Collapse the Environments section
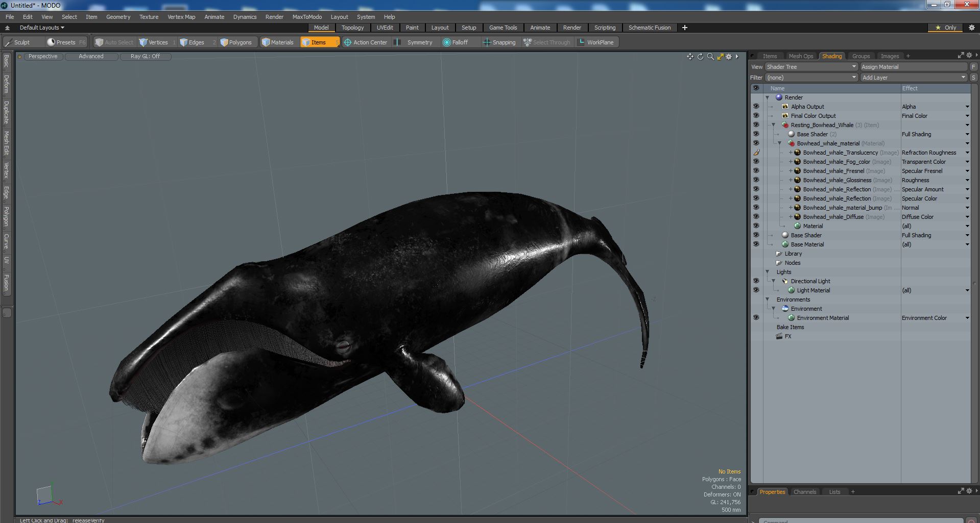This screenshot has height=523, width=980. click(x=767, y=300)
